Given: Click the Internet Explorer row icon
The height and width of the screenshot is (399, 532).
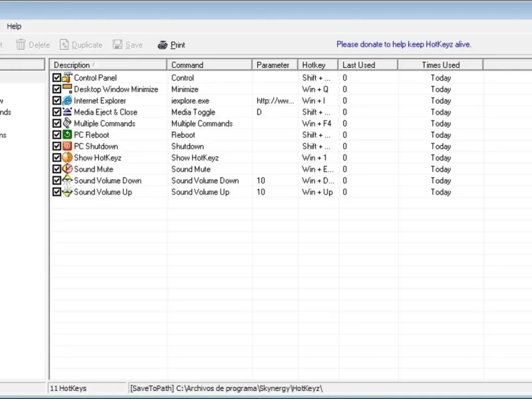Looking at the screenshot, I should click(67, 101).
